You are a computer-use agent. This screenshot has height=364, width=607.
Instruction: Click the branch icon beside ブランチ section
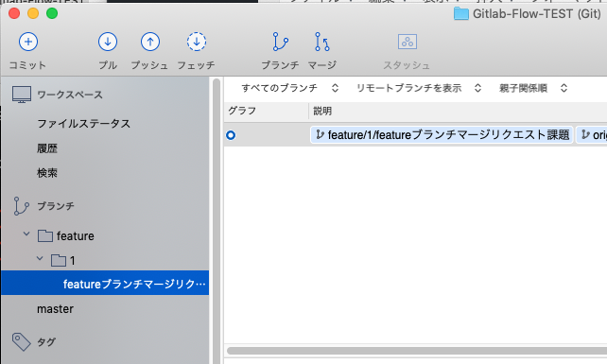(22, 206)
